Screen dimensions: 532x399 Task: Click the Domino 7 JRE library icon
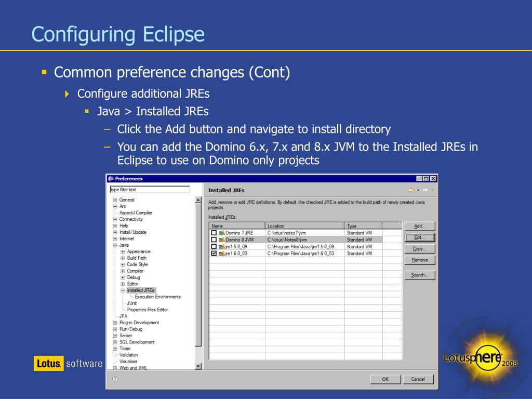[x=222, y=233]
